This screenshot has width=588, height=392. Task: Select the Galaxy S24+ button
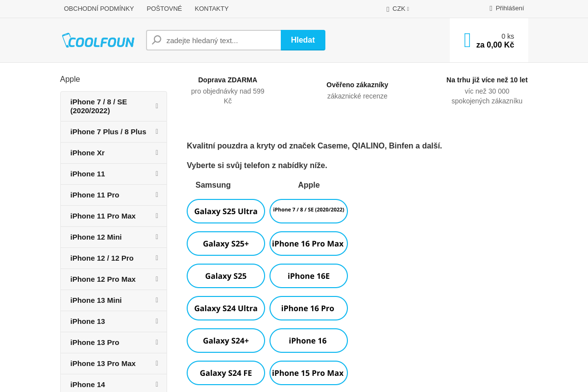click(x=226, y=341)
